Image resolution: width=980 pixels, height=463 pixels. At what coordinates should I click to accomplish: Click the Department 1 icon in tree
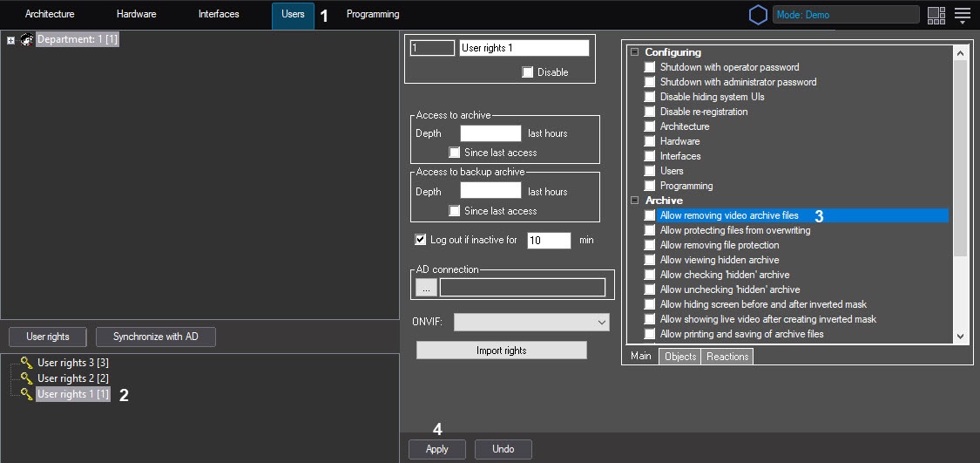(x=26, y=40)
